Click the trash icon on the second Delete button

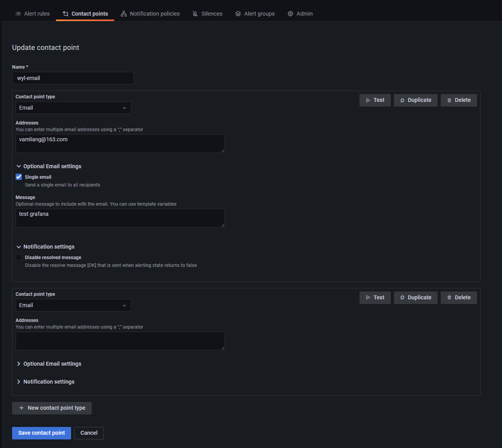pos(449,298)
